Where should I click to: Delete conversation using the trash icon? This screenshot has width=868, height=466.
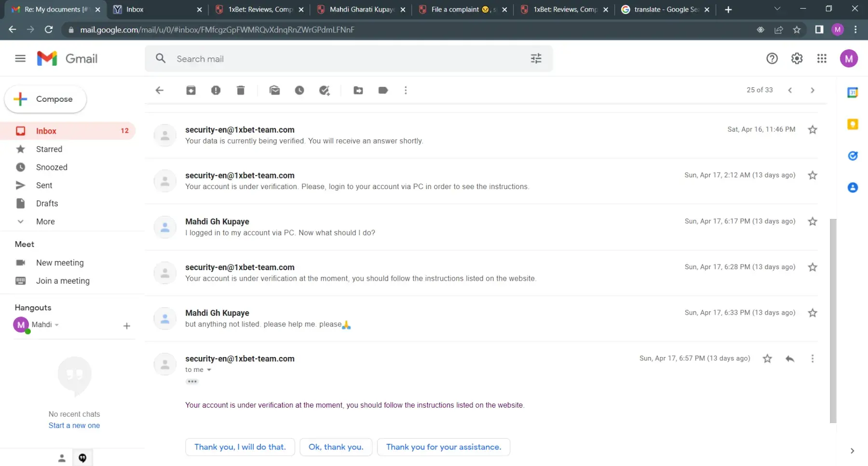(241, 90)
